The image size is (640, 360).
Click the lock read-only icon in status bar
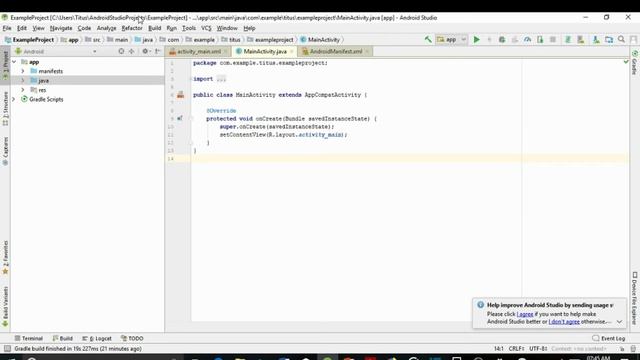[x=622, y=349]
